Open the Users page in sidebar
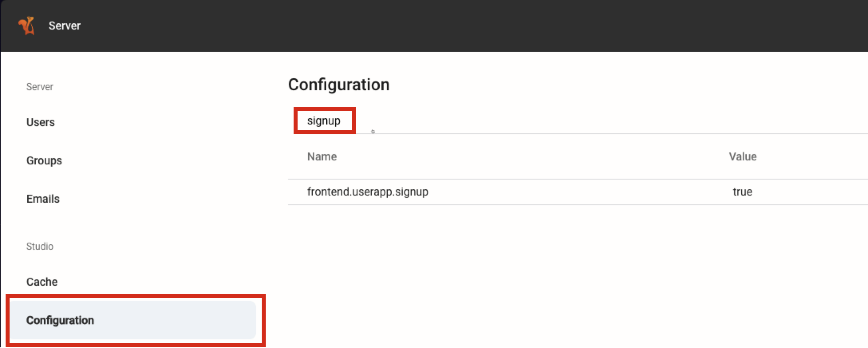 pyautogui.click(x=41, y=122)
